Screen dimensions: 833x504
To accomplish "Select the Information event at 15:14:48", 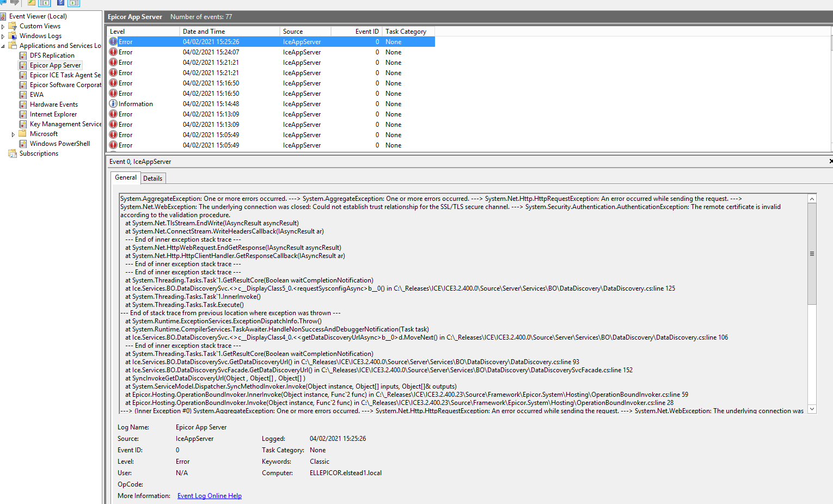I will click(271, 104).
